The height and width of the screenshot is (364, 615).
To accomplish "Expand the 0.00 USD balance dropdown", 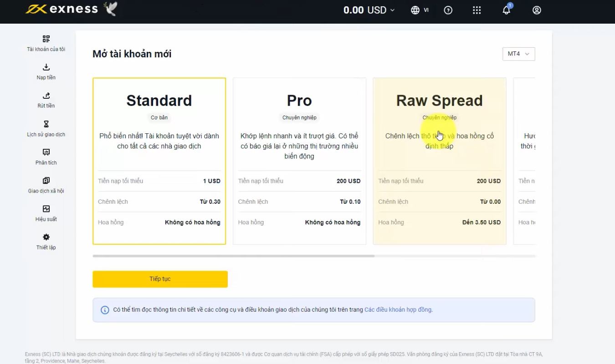I will click(369, 10).
